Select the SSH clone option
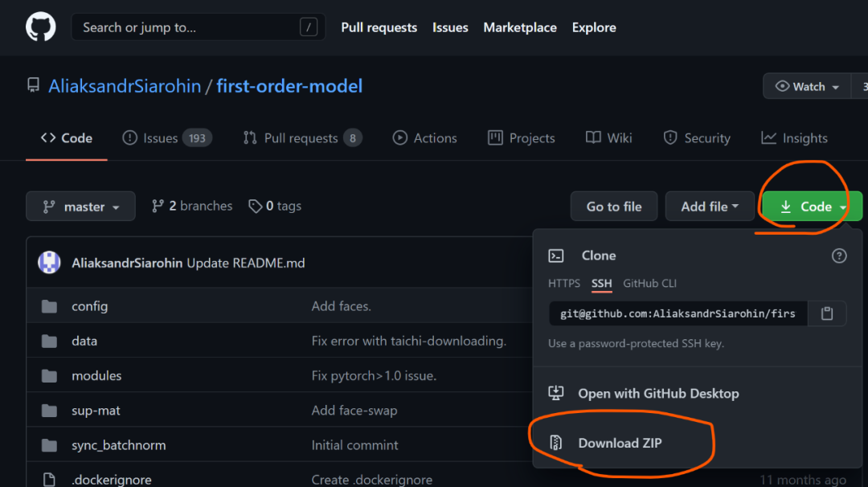Screen dimensions: 868x487 click(601, 284)
